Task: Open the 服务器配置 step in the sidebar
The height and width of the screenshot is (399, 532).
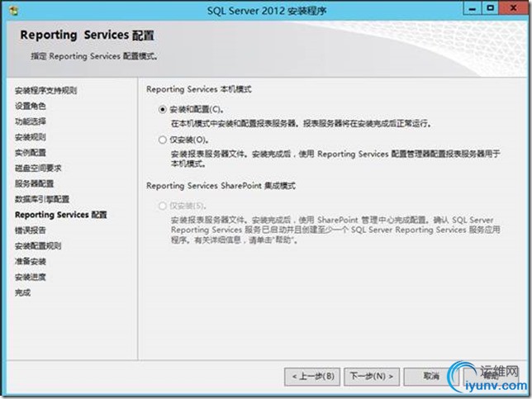Action: 34,183
